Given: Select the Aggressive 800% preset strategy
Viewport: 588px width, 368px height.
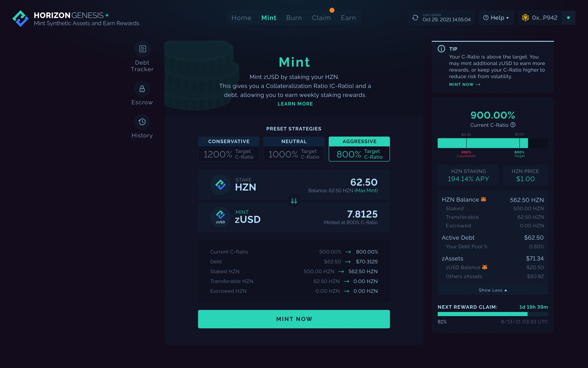Looking at the screenshot, I should click(359, 149).
